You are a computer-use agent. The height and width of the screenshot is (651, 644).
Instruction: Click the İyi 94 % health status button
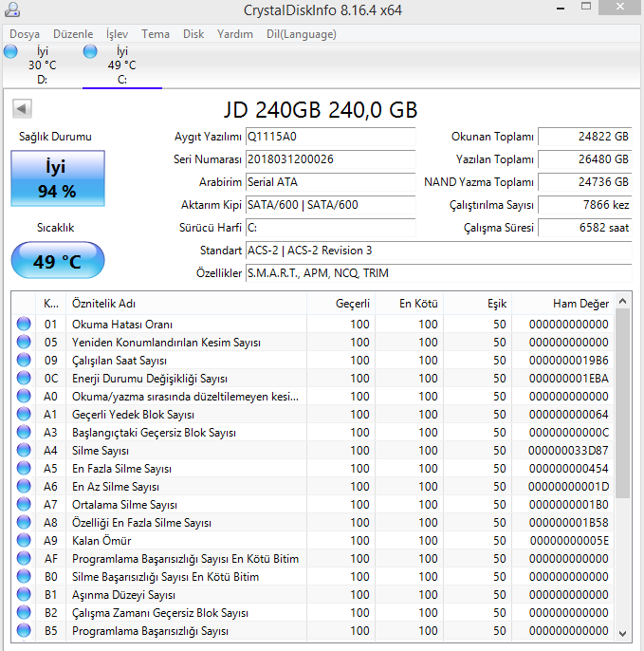pos(56,178)
